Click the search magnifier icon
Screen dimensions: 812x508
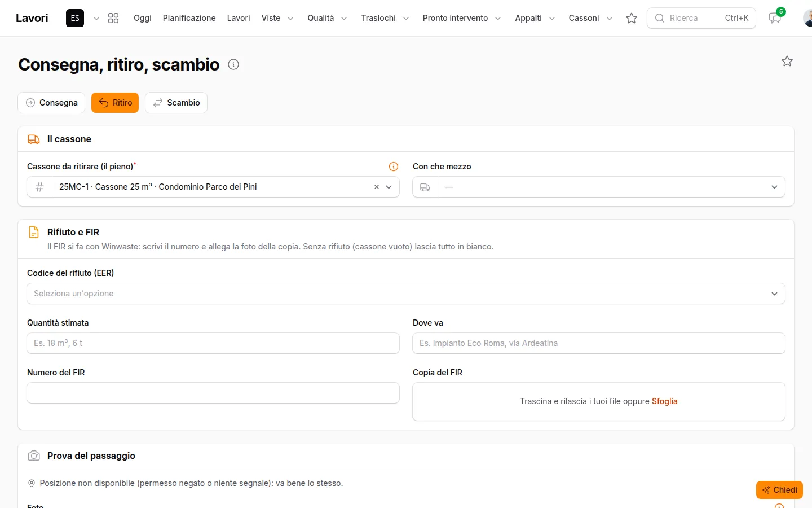pos(659,18)
